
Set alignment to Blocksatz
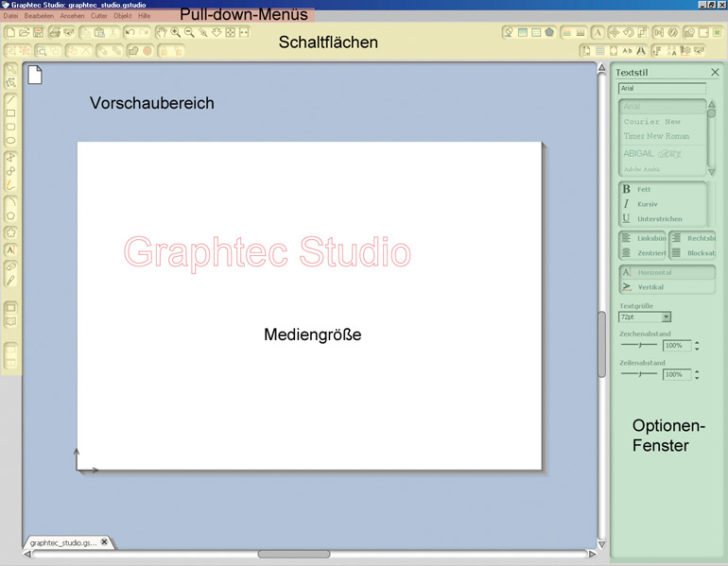[x=693, y=253]
